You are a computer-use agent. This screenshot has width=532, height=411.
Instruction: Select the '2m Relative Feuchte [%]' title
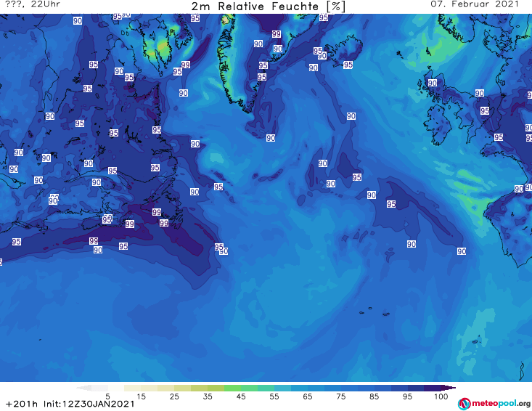pos(268,7)
